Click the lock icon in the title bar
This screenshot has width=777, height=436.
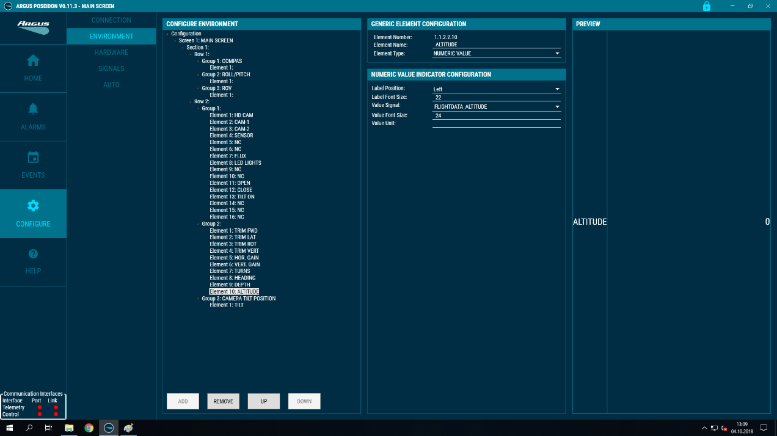point(706,6)
